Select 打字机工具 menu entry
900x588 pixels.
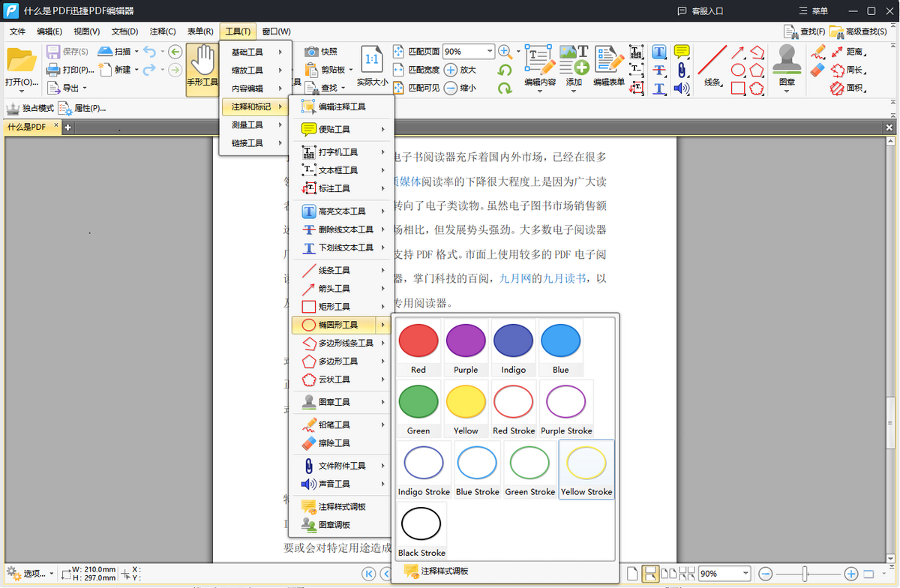tap(342, 152)
